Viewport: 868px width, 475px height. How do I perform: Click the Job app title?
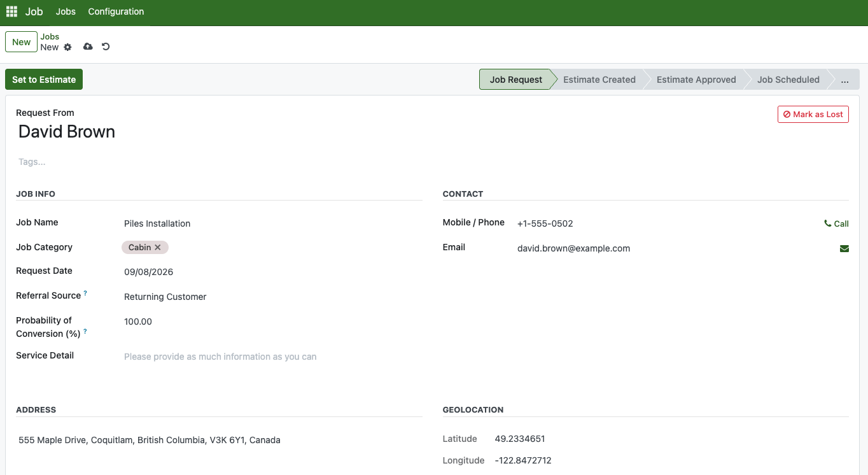tap(34, 11)
